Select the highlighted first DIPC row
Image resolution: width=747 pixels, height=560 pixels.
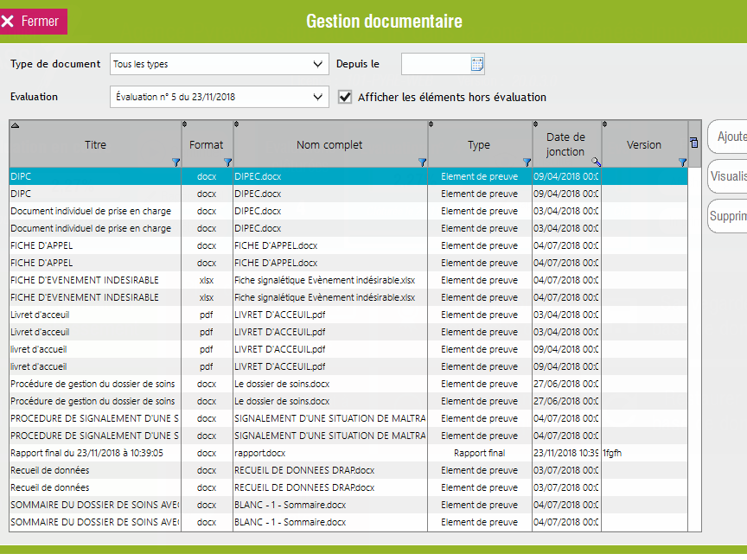(x=348, y=176)
